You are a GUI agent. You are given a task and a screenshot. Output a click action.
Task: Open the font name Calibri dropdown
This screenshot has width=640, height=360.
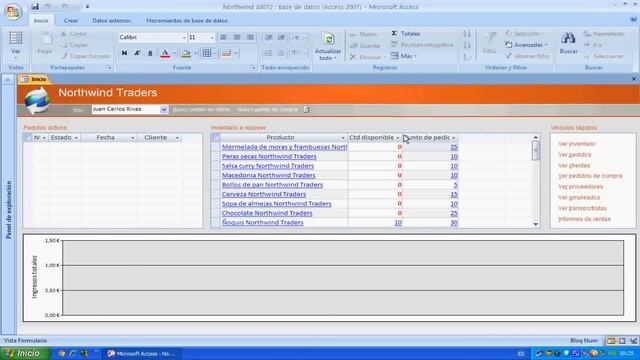click(x=184, y=38)
